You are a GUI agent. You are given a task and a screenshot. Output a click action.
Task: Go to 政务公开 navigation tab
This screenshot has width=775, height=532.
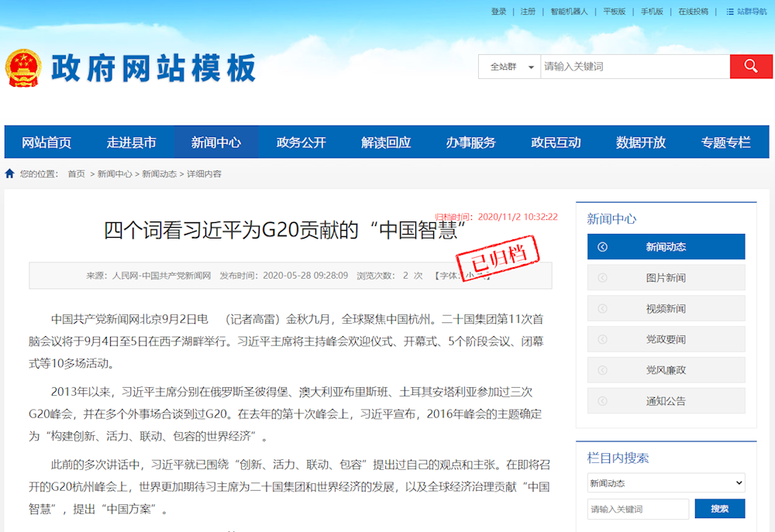click(x=301, y=142)
